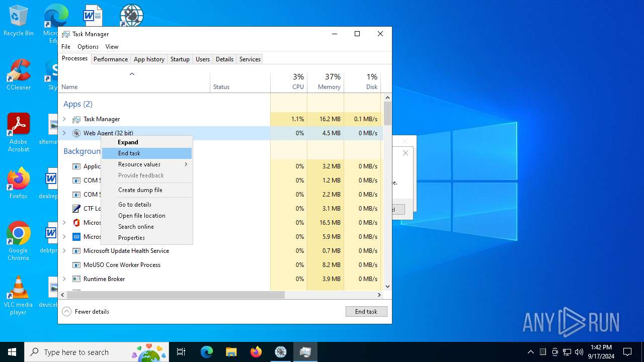Viewport: 644px width, 362px height.
Task: Open Windows Start menu
Action: tap(12, 352)
